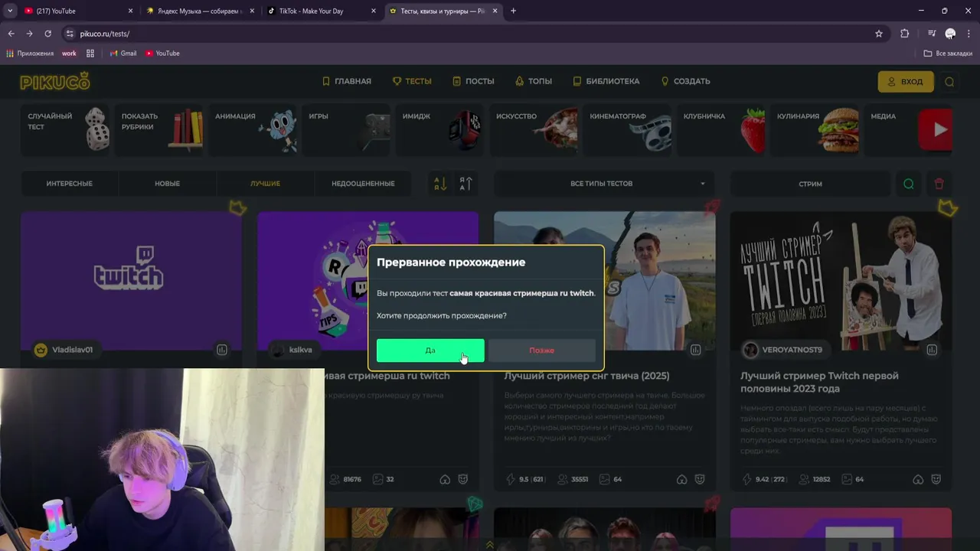The image size is (980, 551).
Task: Bookmark this page with the star icon
Action: tap(879, 34)
